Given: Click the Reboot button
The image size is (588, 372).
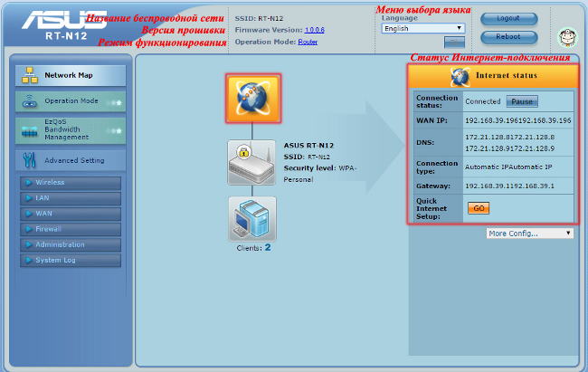Looking at the screenshot, I should pos(509,37).
